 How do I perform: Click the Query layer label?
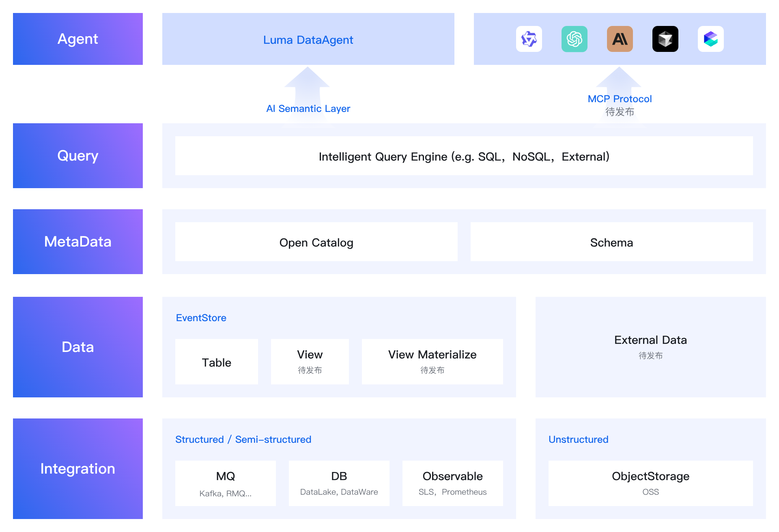tap(78, 156)
